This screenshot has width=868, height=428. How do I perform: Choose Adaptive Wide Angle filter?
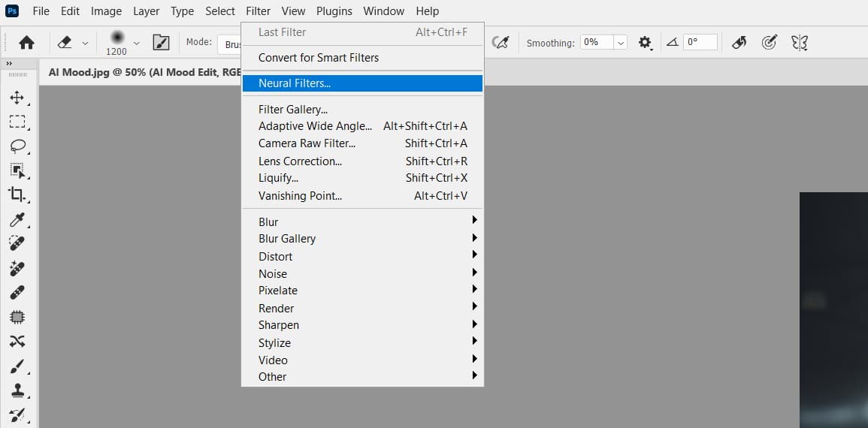(x=362, y=126)
